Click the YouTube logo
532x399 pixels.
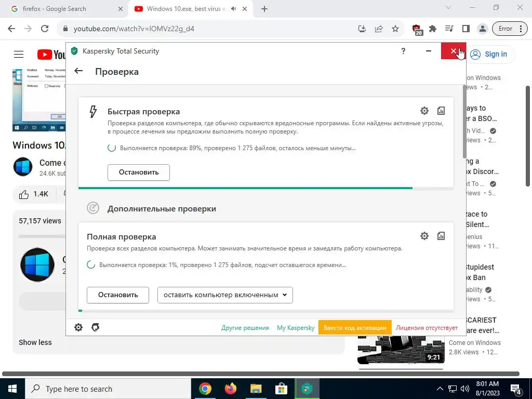(51, 54)
